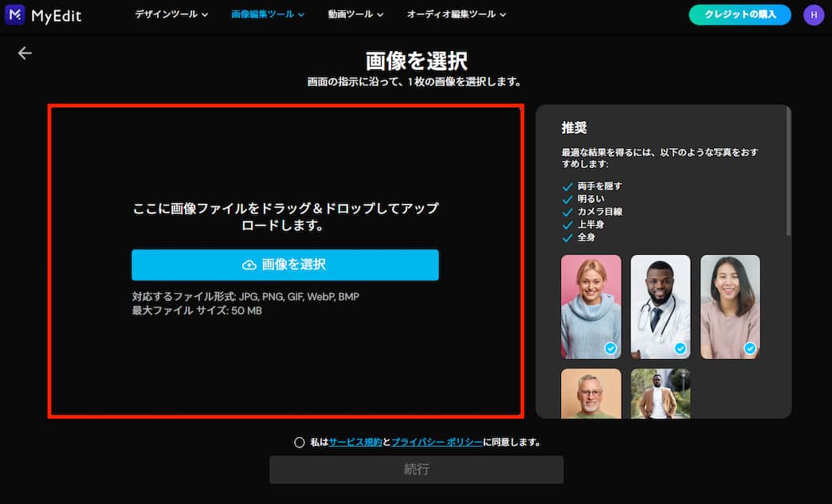Click the checkmark beside 両手を隠す tip
The image size is (832, 504).
point(567,186)
